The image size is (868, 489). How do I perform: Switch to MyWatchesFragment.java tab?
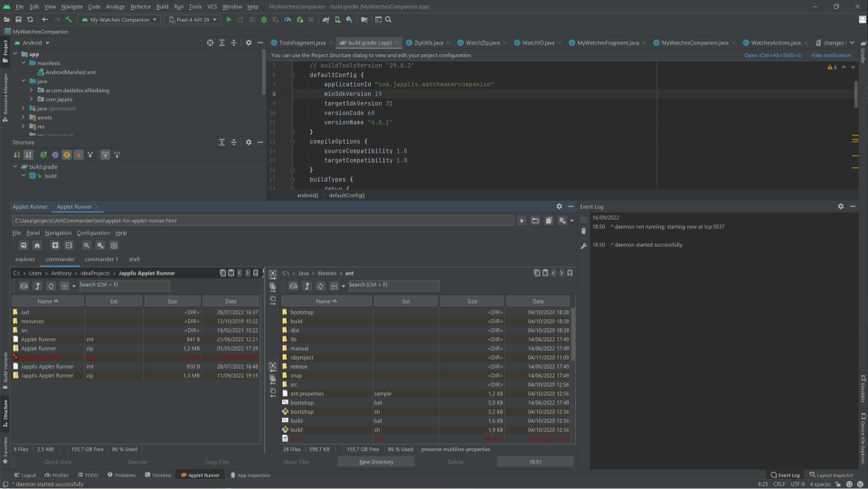tap(608, 42)
